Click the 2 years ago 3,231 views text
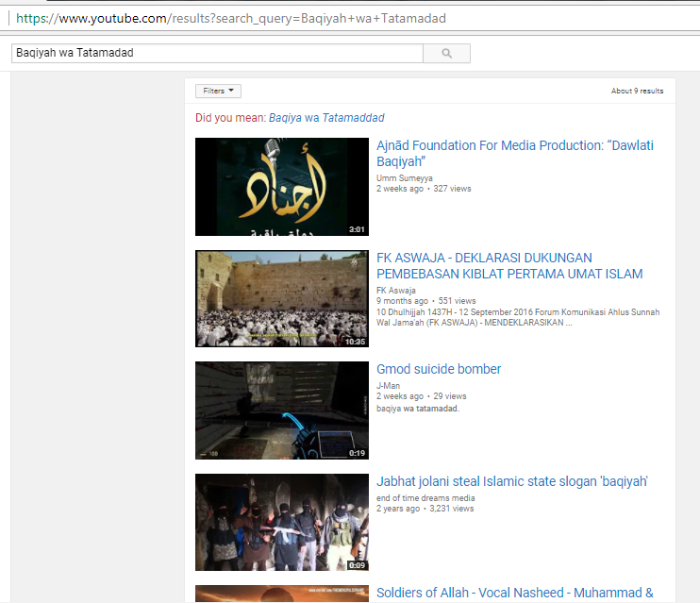Image resolution: width=700 pixels, height=603 pixels. click(x=425, y=509)
